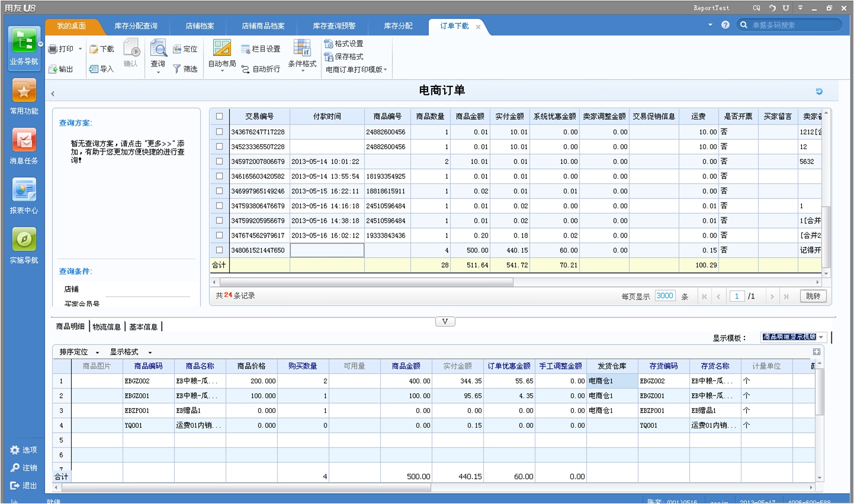Screen dimensions: 854x504
Task: Click the 导入 import toolbar icon
Action: pos(94,69)
